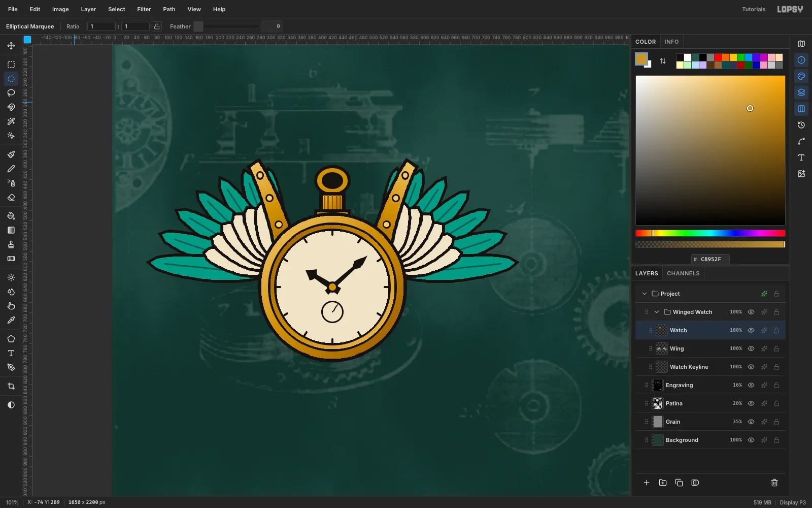Select the Wing layer by name

676,348
